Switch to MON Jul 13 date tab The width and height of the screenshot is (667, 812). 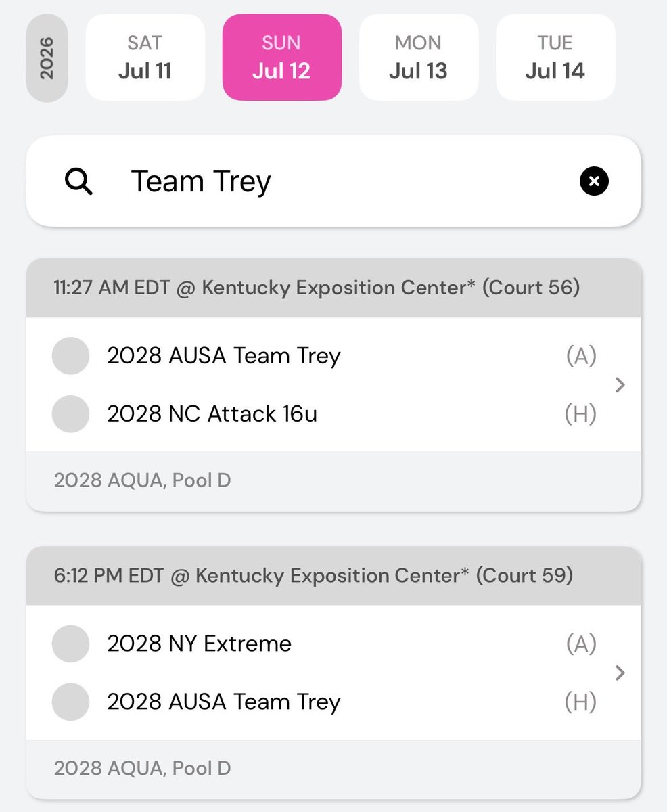418,58
